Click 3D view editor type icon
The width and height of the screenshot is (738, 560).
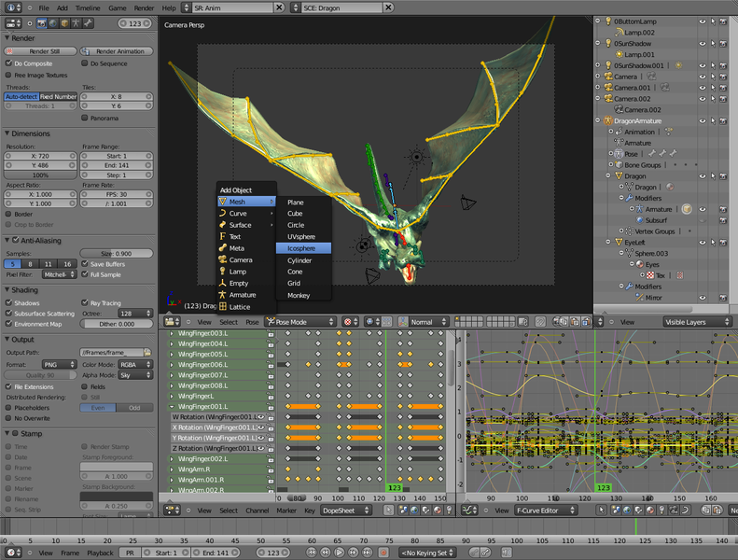pos(172,322)
